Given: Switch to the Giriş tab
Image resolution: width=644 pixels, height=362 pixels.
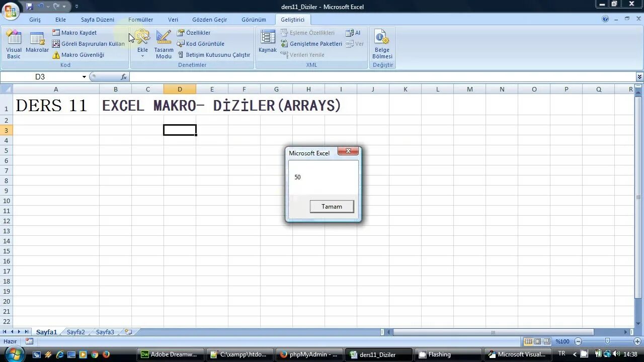Looking at the screenshot, I should click(35, 20).
